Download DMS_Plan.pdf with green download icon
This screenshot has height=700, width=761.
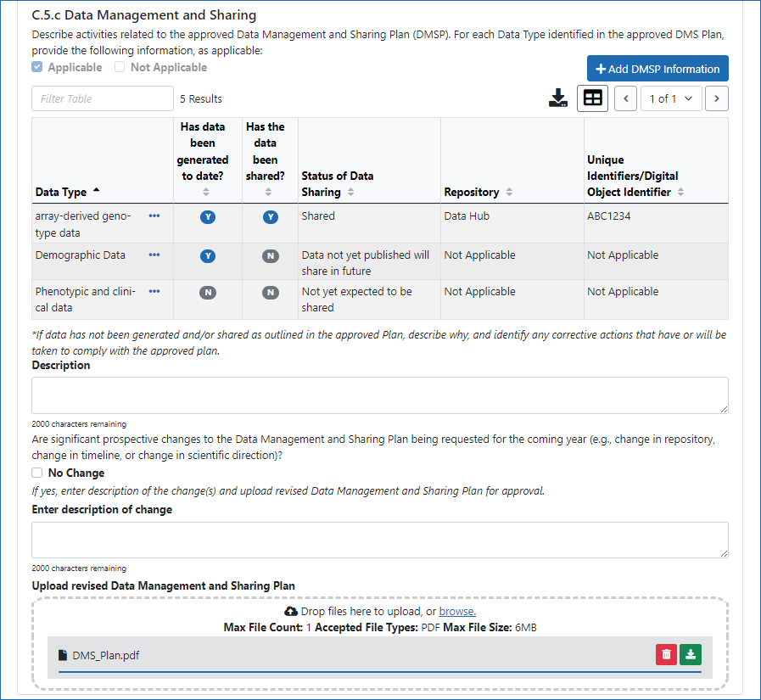pos(691,655)
